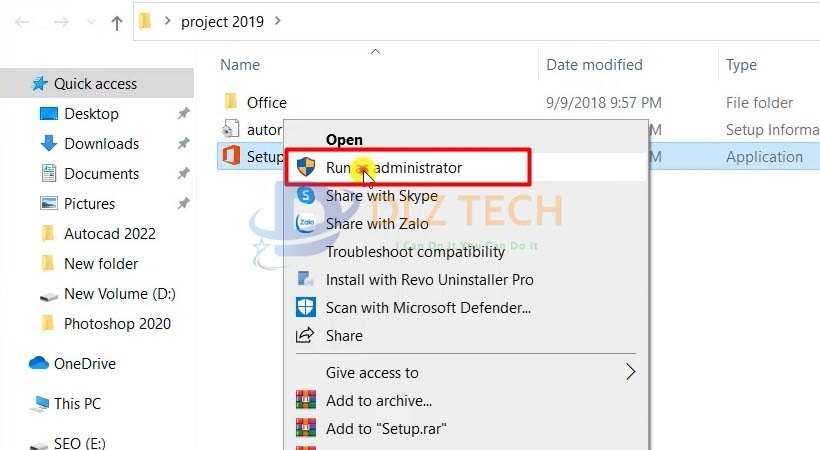820x450 pixels.
Task: Select Add to "Setup.rar" option
Action: point(386,429)
